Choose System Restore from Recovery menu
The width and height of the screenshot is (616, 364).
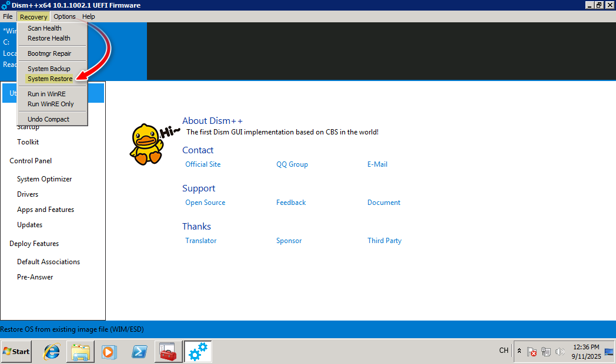[x=50, y=79]
